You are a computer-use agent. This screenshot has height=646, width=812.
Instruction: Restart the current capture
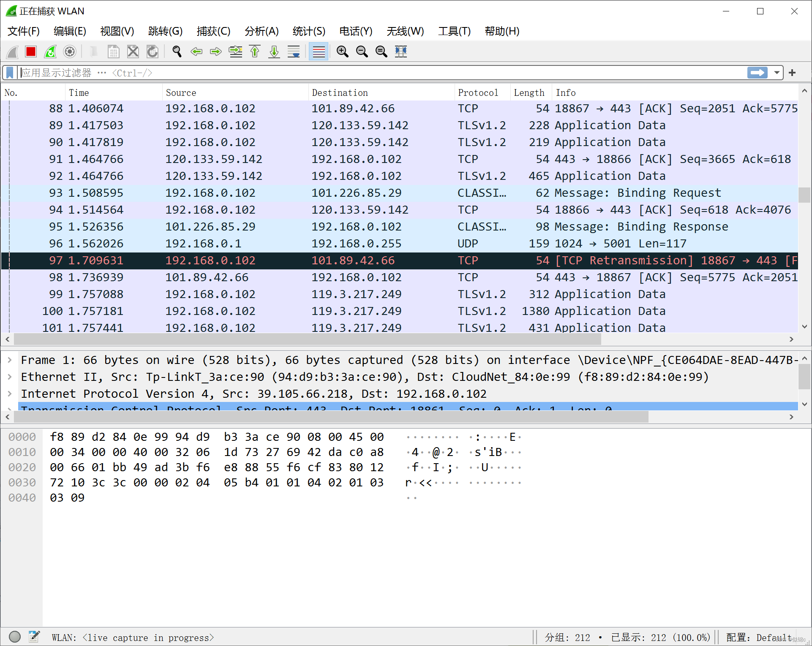50,52
